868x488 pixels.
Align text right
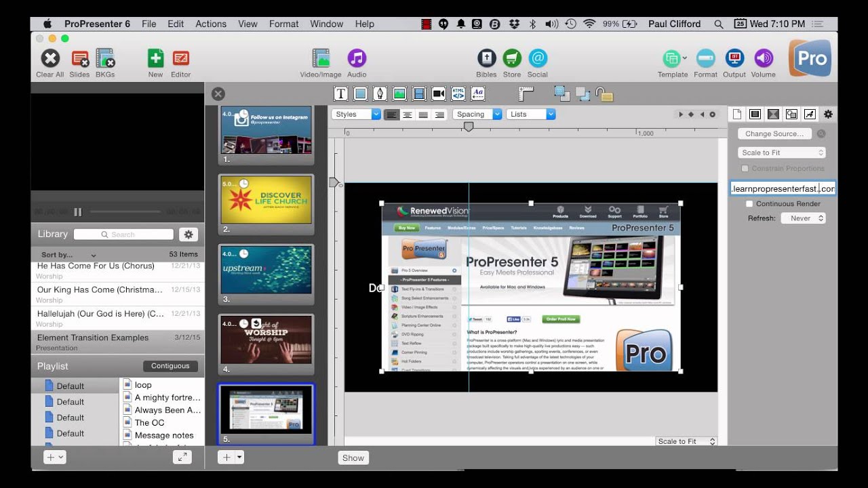coord(439,115)
